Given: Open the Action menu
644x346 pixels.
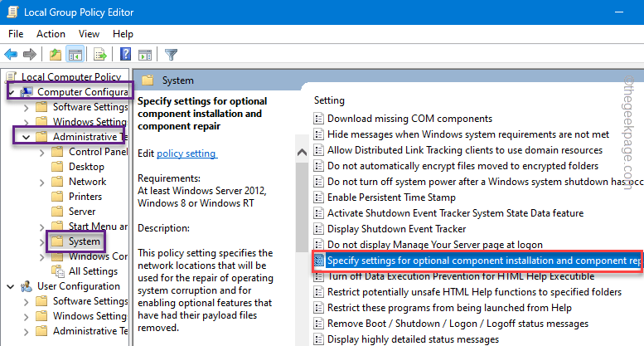Looking at the screenshot, I should pos(51,34).
